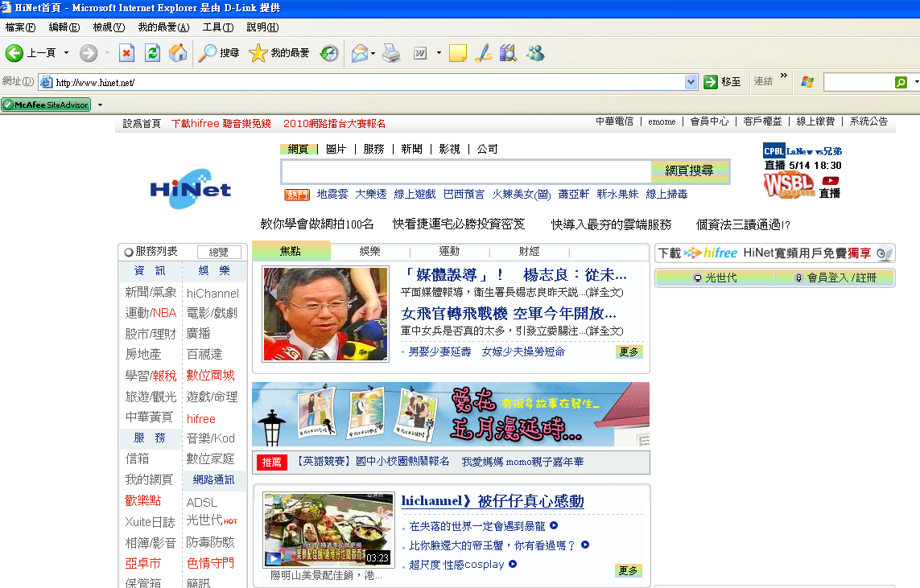Select the 圖片 search category
Image resolution: width=920 pixels, height=588 pixels.
click(336, 150)
